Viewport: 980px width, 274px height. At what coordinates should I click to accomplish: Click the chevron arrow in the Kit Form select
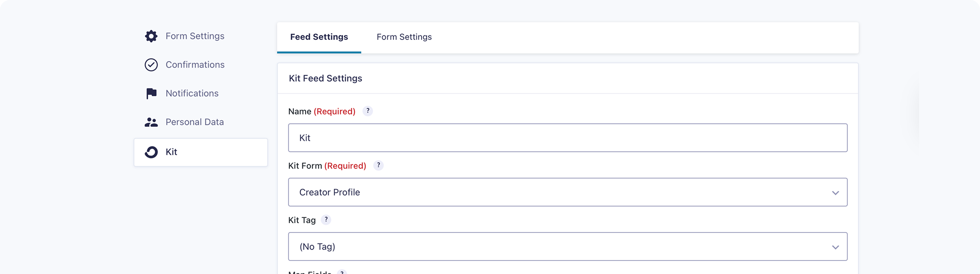click(835, 193)
